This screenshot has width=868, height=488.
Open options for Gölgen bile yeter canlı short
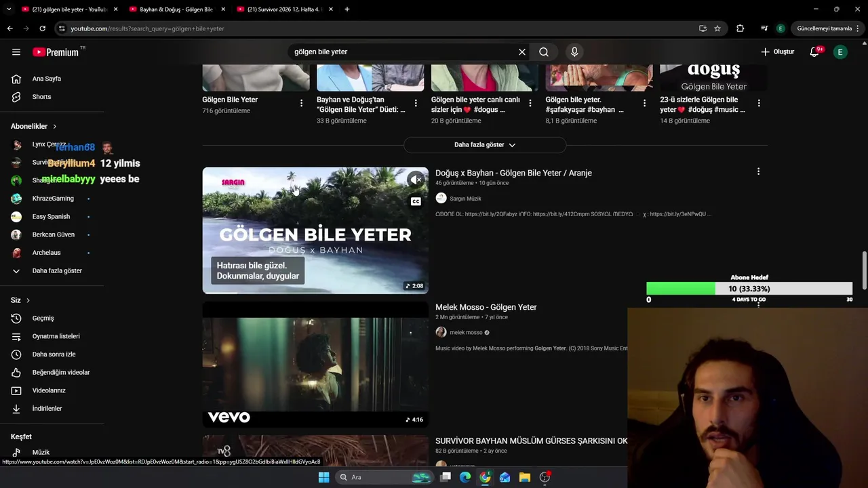pos(530,103)
